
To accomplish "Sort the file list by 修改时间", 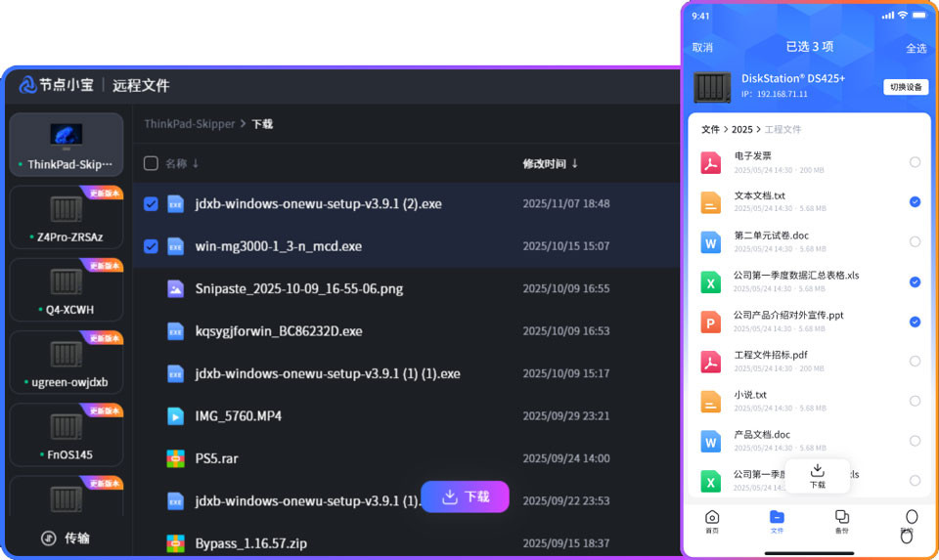I will pos(550,163).
